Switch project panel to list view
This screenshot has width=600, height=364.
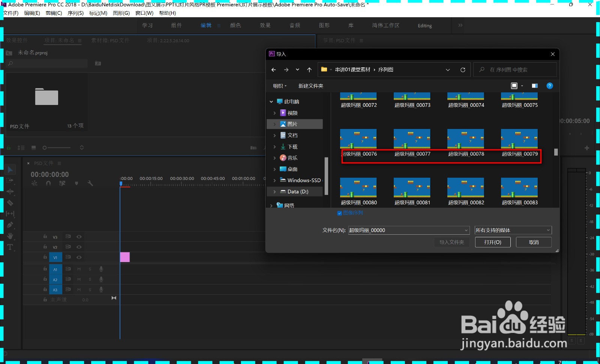(x=21, y=148)
